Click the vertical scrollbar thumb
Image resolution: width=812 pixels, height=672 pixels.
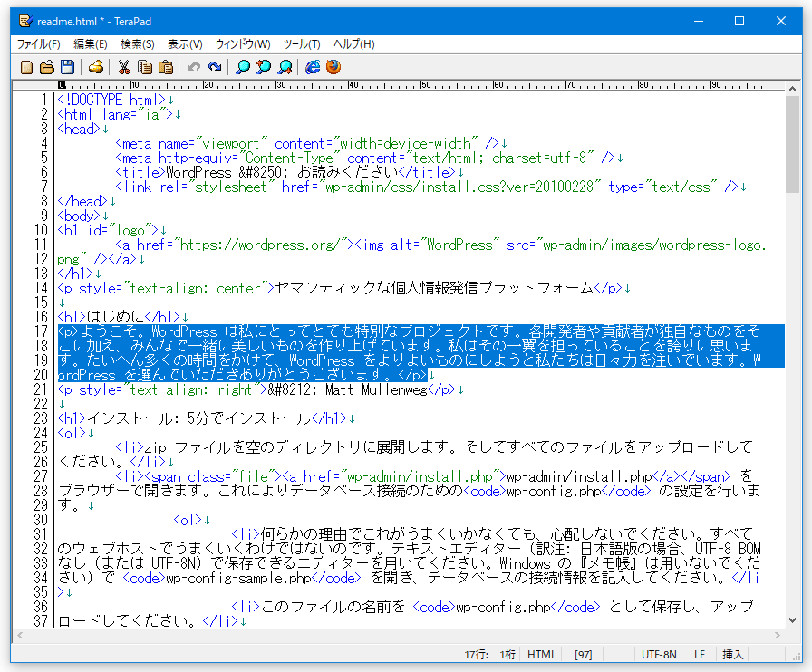click(x=792, y=144)
